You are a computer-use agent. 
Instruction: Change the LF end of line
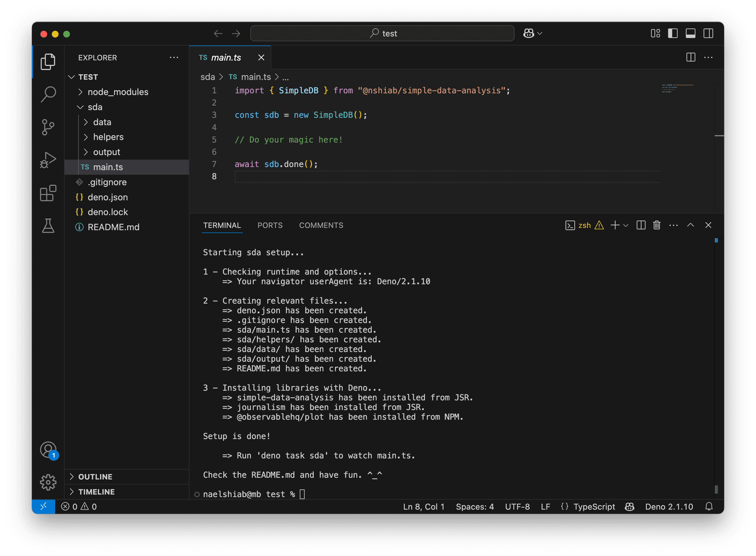click(x=545, y=506)
